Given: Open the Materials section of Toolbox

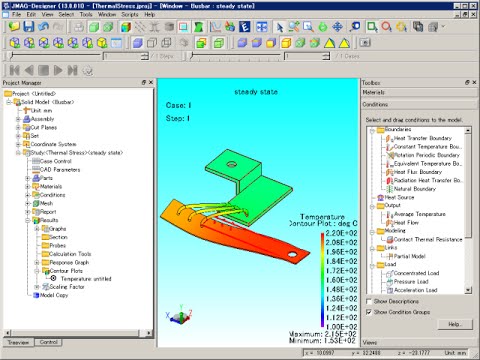Looking at the screenshot, I should [419, 92].
